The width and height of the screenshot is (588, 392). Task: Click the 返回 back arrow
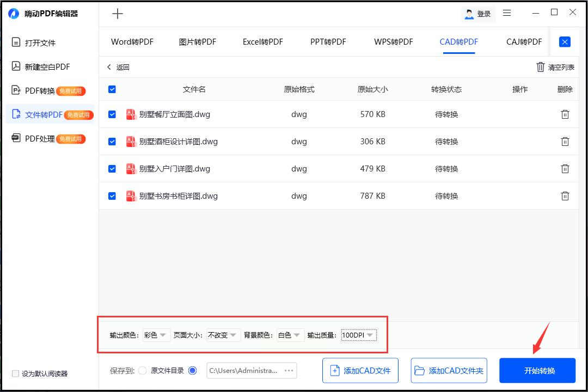point(109,67)
